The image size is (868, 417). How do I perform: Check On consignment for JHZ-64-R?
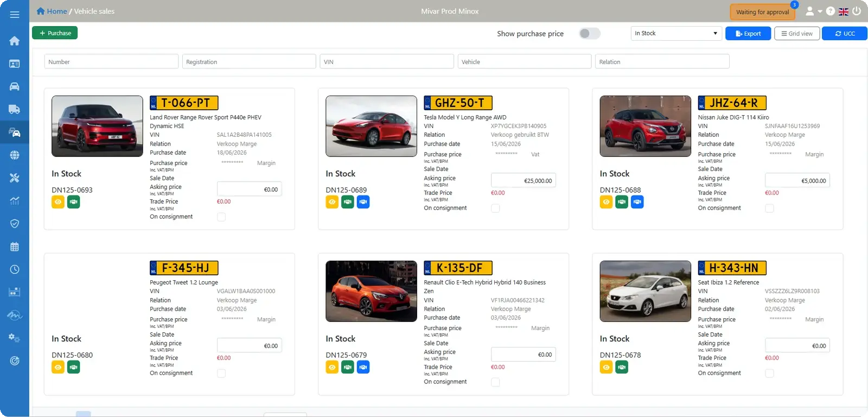pyautogui.click(x=769, y=208)
